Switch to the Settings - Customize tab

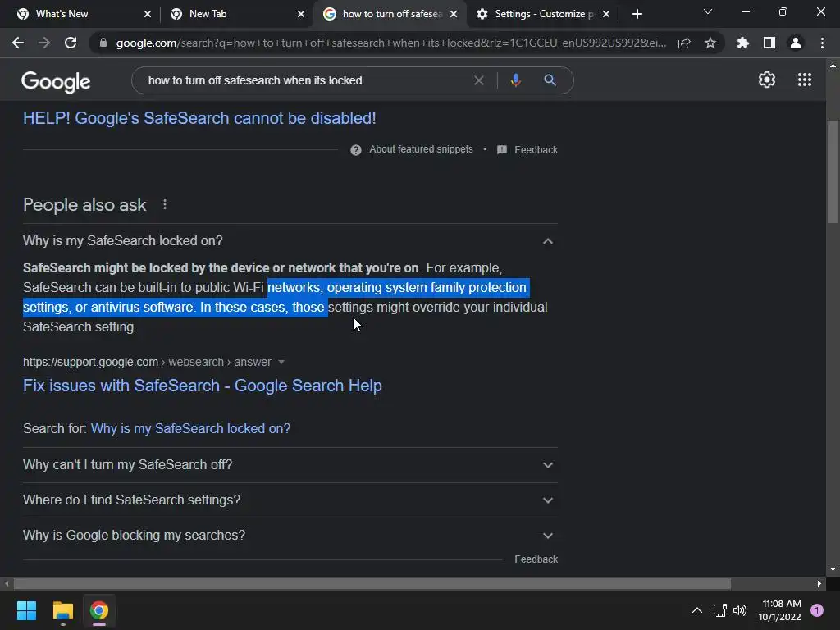544,14
